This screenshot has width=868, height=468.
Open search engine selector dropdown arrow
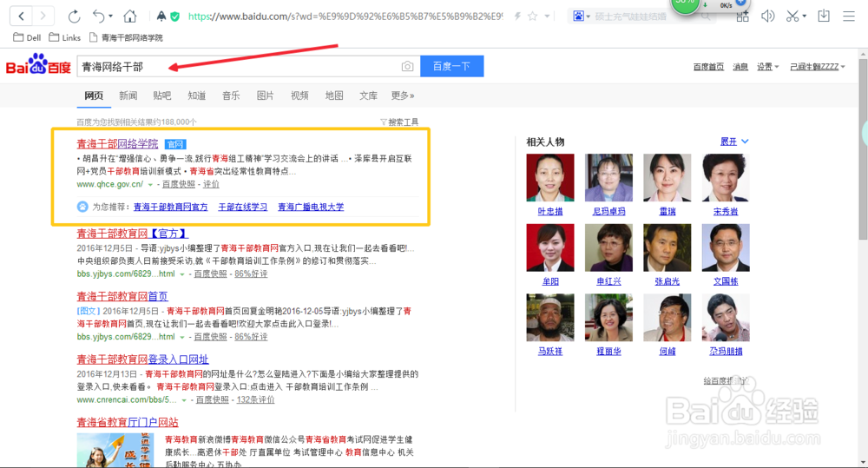tap(588, 16)
